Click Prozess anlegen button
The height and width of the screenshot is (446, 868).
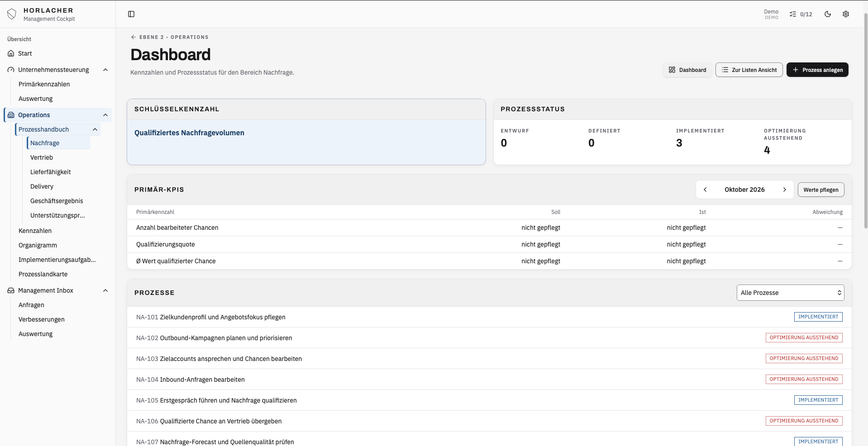(x=817, y=70)
